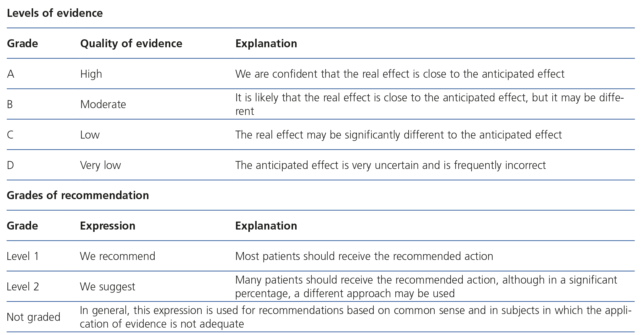Click text 'Most patients should receive the recommended action'
The image size is (644, 335).
point(364,256)
